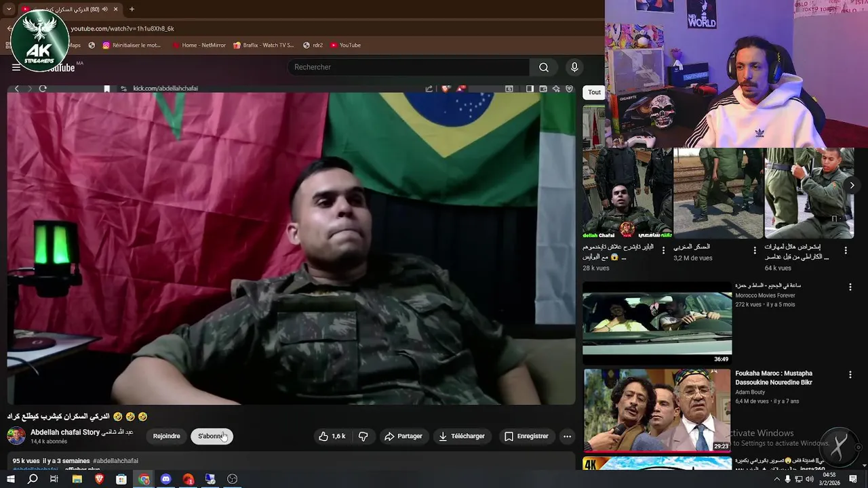Like the video with 1,6 k likes
This screenshot has height=488, width=868.
[x=332, y=436]
